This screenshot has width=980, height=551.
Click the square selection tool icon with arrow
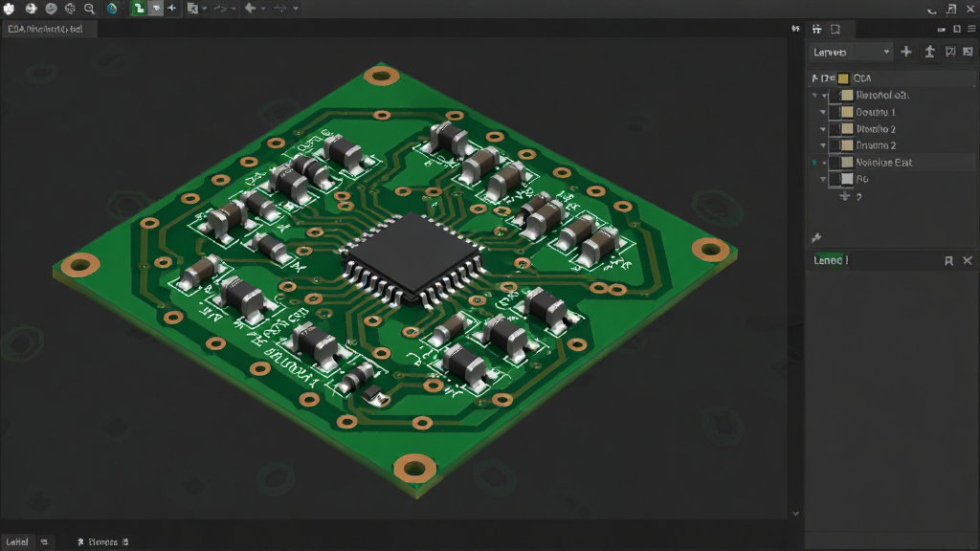pyautogui.click(x=192, y=9)
